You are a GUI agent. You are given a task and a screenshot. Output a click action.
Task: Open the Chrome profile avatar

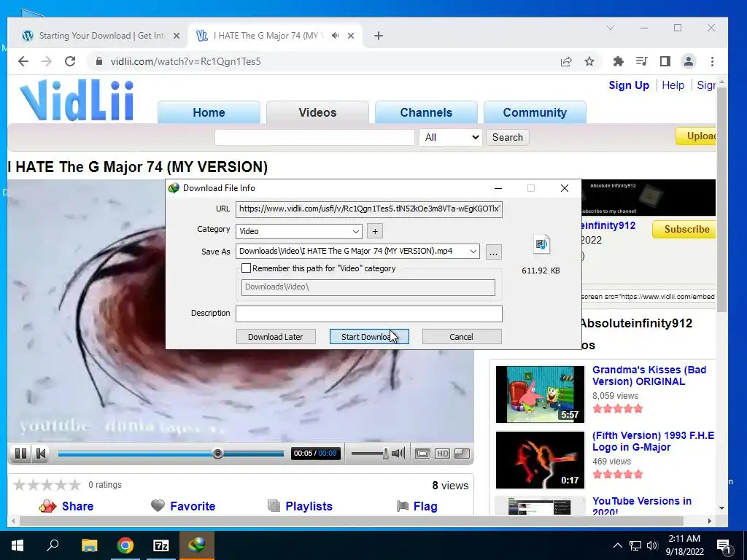pos(689,61)
